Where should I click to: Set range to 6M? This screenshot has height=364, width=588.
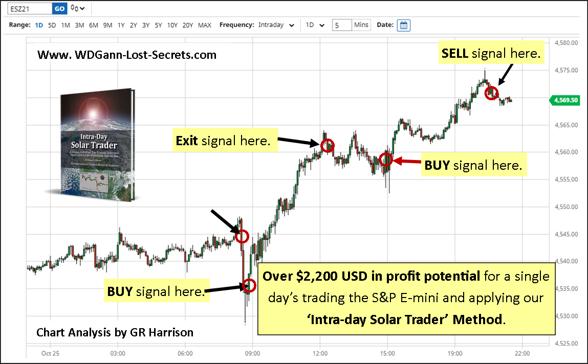point(93,25)
